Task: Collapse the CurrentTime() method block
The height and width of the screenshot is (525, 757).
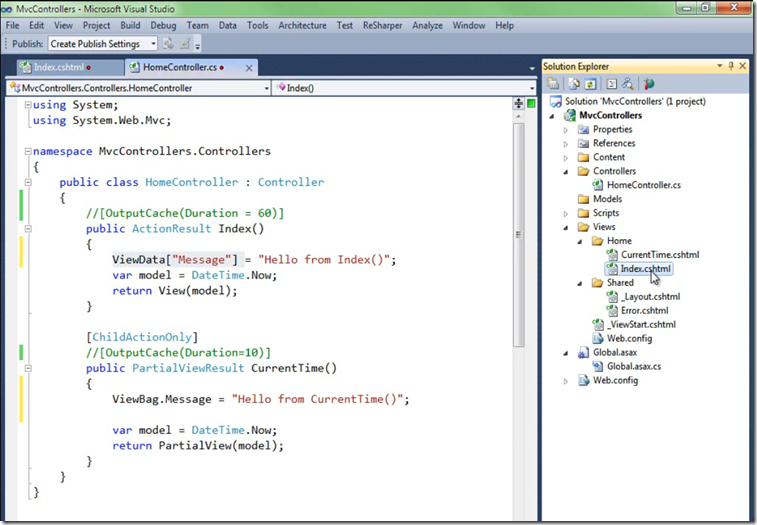Action: tap(28, 368)
